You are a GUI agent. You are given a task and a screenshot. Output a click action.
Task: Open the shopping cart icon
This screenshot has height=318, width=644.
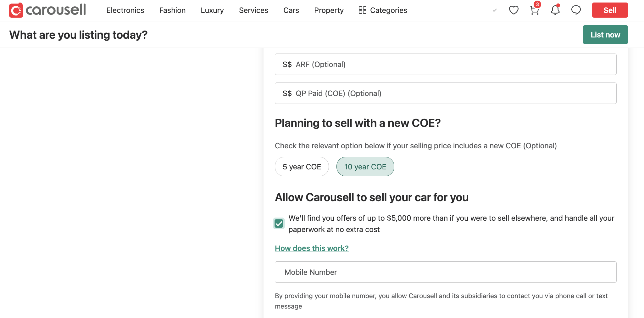[x=534, y=10]
